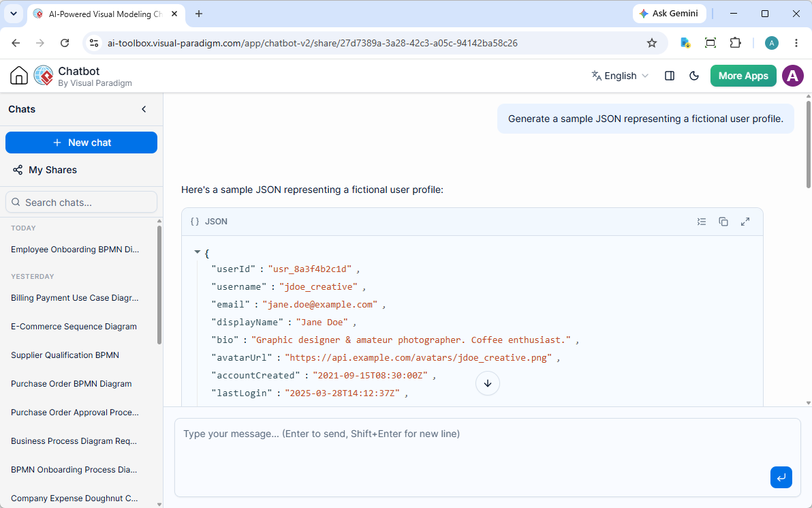Click the Visual Paradigm Chatbot logo
812x508 pixels.
[44, 76]
